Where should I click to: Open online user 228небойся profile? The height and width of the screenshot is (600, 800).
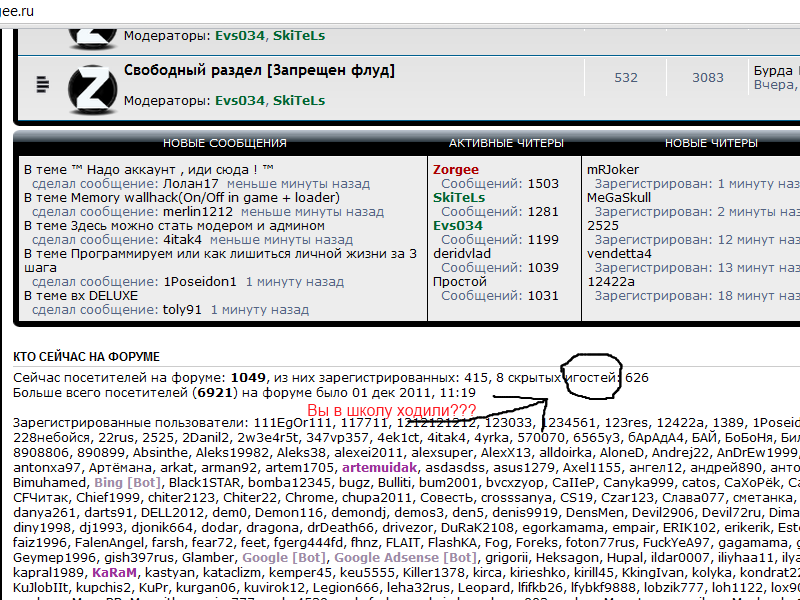[x=52, y=438]
